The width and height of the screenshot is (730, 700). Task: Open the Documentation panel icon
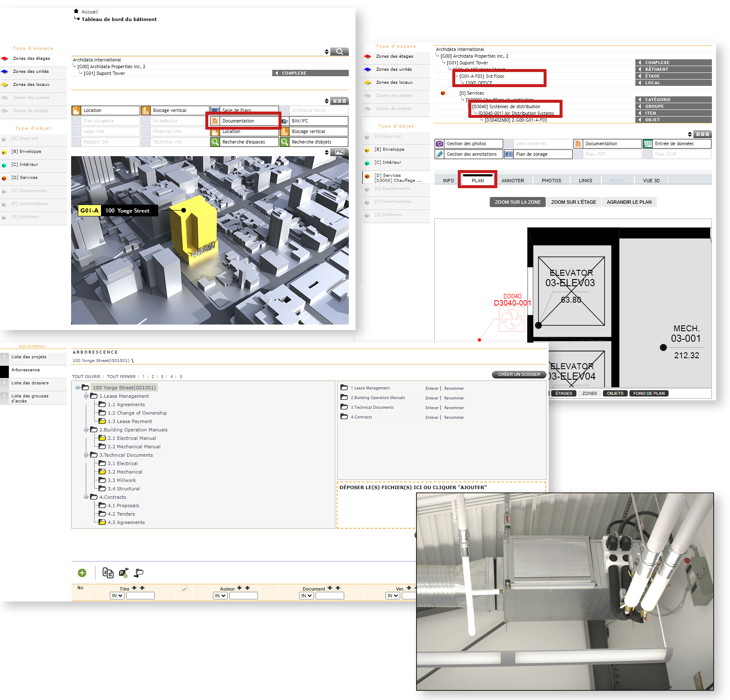(215, 121)
